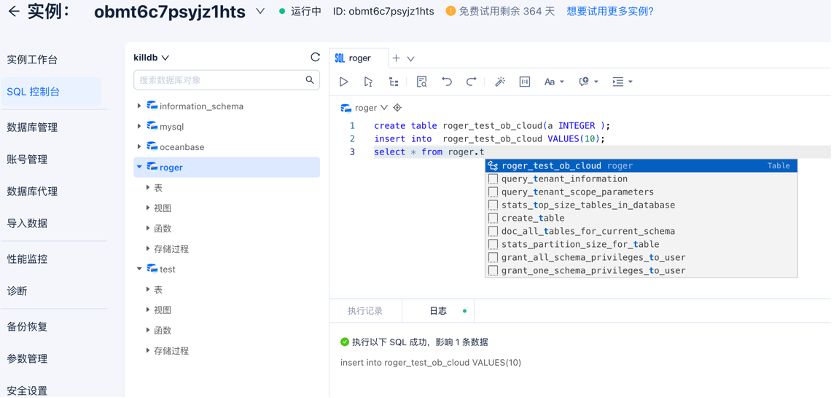Switch to the 执行记录 tab

(365, 311)
